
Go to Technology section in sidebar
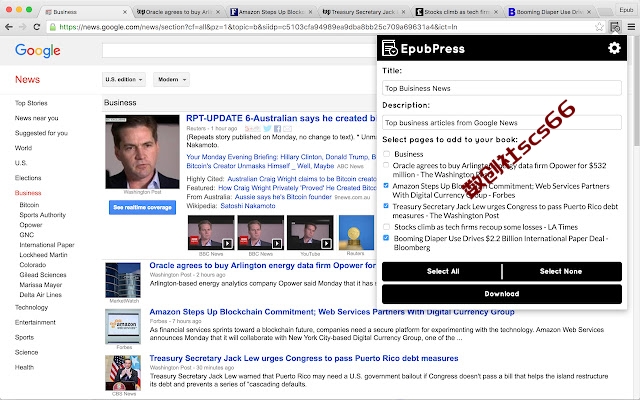(31, 307)
